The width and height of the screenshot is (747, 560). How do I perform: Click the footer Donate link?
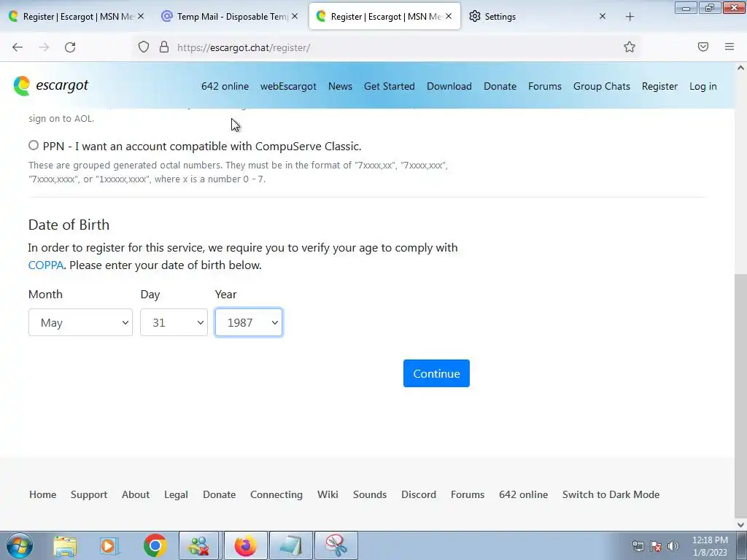[219, 494]
